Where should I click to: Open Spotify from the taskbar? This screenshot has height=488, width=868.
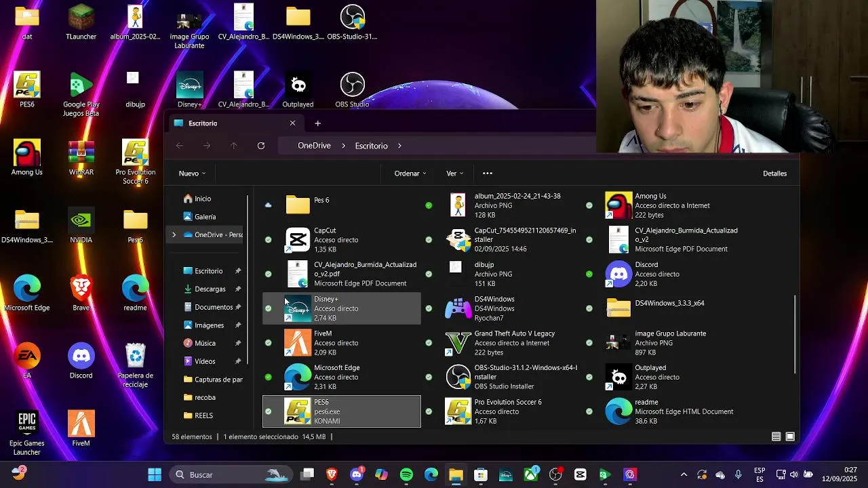[x=406, y=474]
